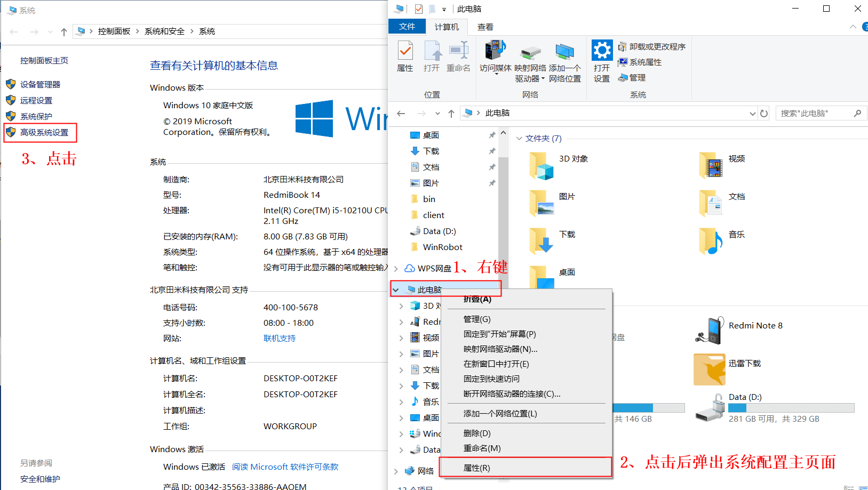Viewport: 868px width, 490px height.
Task: Collapse the 文件夹 (7) group header
Action: tap(519, 139)
